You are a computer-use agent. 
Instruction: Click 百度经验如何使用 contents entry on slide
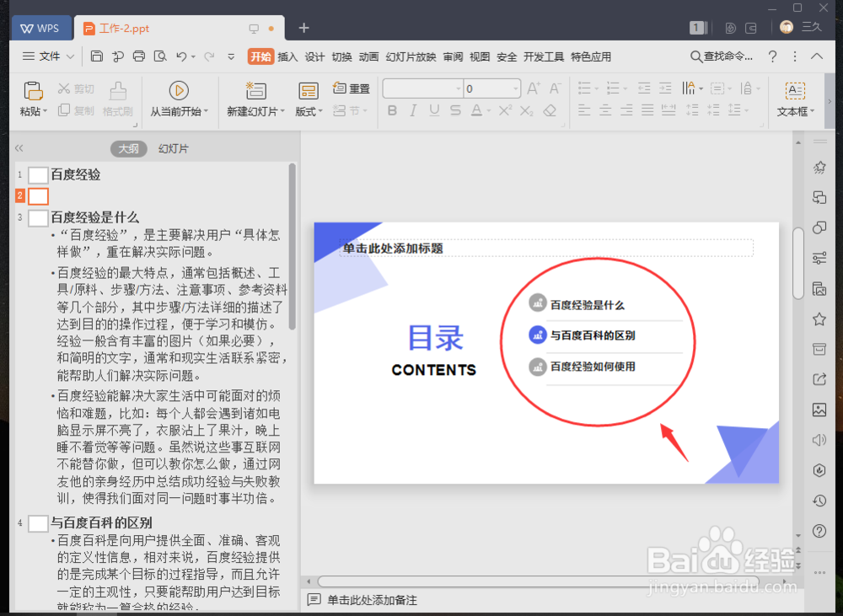point(593,367)
